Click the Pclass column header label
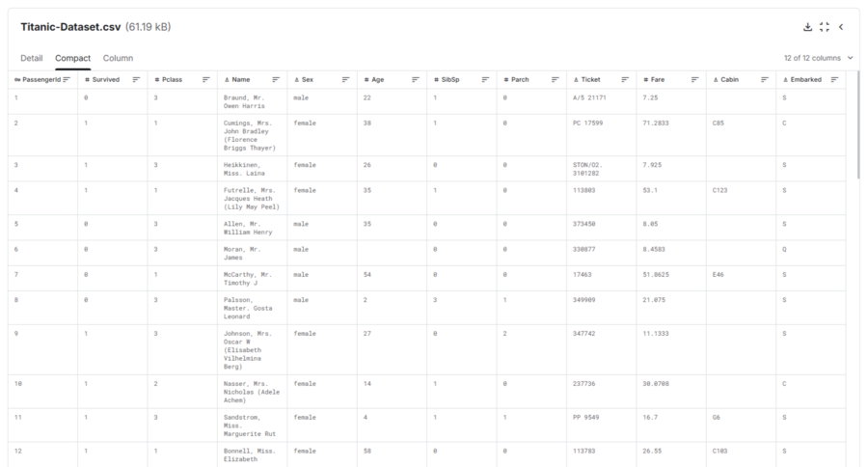Viewport: 868px width, 467px height. [173, 80]
